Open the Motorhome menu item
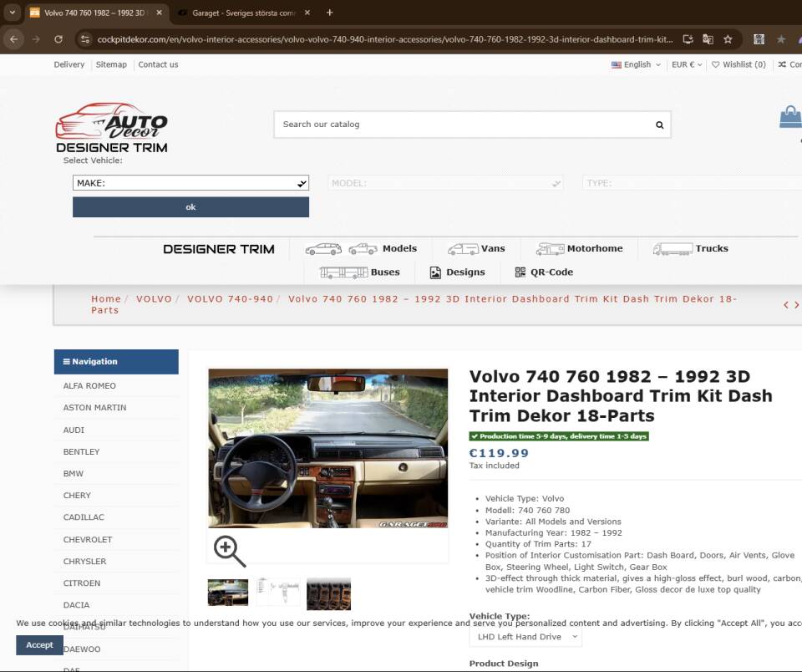 pos(579,249)
